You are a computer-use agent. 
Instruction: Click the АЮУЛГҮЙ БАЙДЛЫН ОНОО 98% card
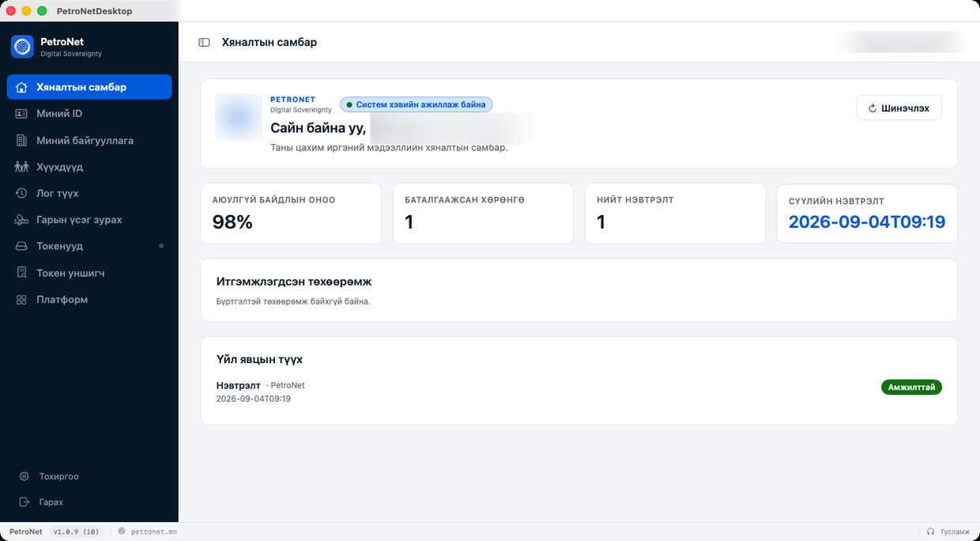click(291, 214)
